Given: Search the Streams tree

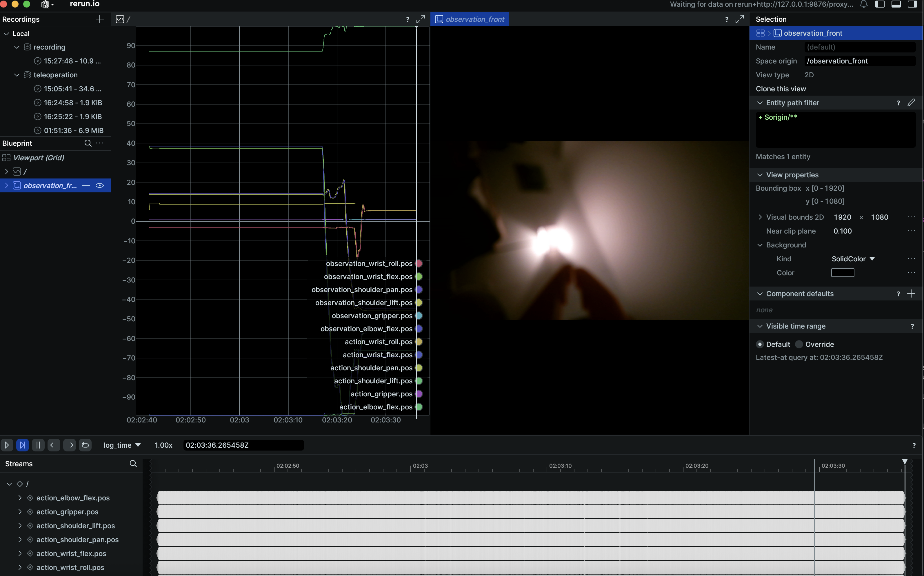Looking at the screenshot, I should [x=133, y=464].
